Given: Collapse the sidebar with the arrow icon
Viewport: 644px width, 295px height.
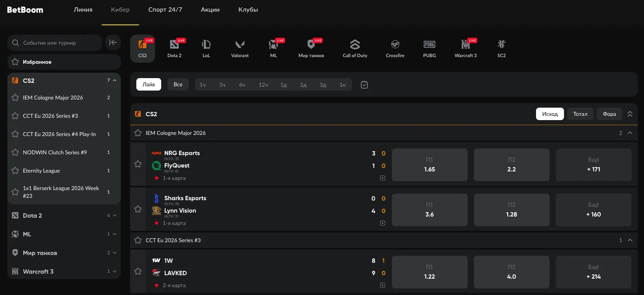Looking at the screenshot, I should [x=113, y=42].
